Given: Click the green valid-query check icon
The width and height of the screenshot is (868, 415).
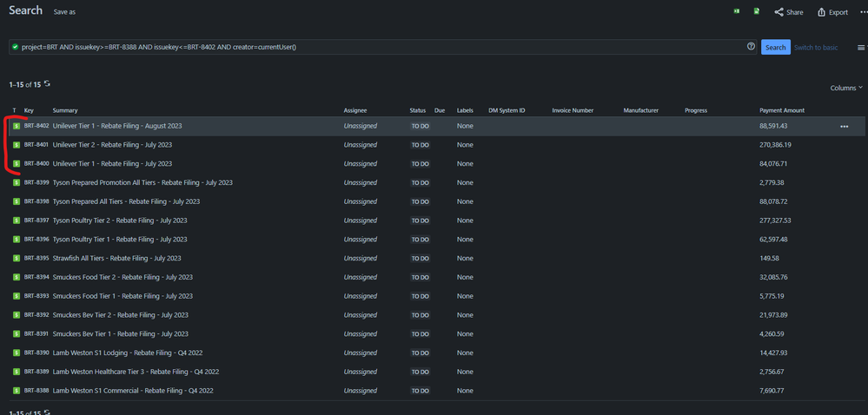Looking at the screenshot, I should pos(15,47).
